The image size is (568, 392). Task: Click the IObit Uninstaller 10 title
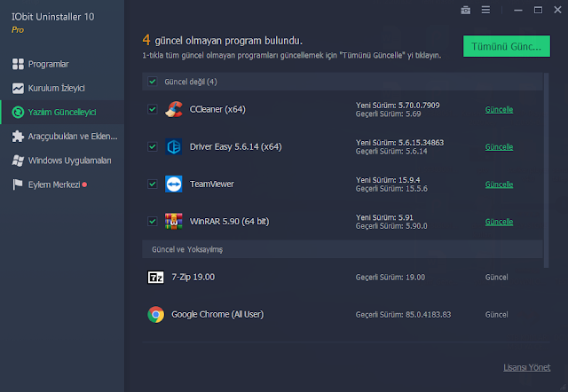[53, 17]
